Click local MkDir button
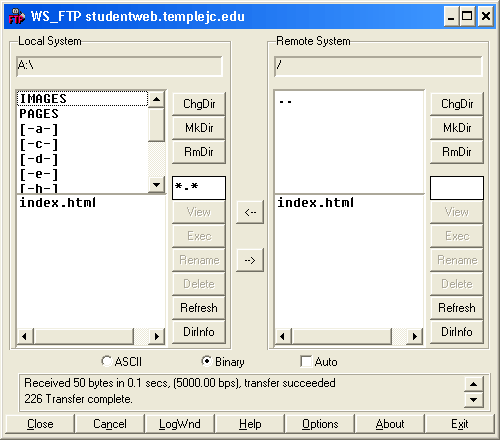Image resolution: width=500 pixels, height=440 pixels. (x=199, y=128)
